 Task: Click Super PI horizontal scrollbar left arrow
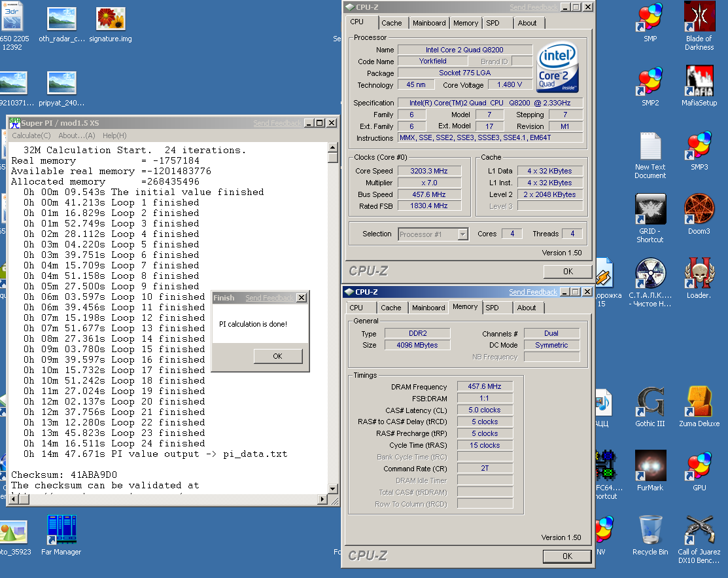coord(14,499)
